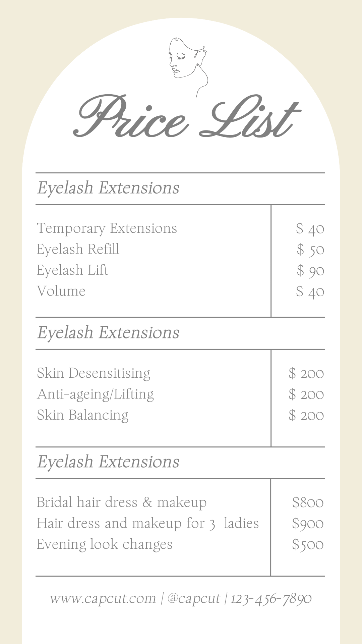Select Evening look changes service
Viewport: 362px width, 644px height.
click(x=105, y=544)
